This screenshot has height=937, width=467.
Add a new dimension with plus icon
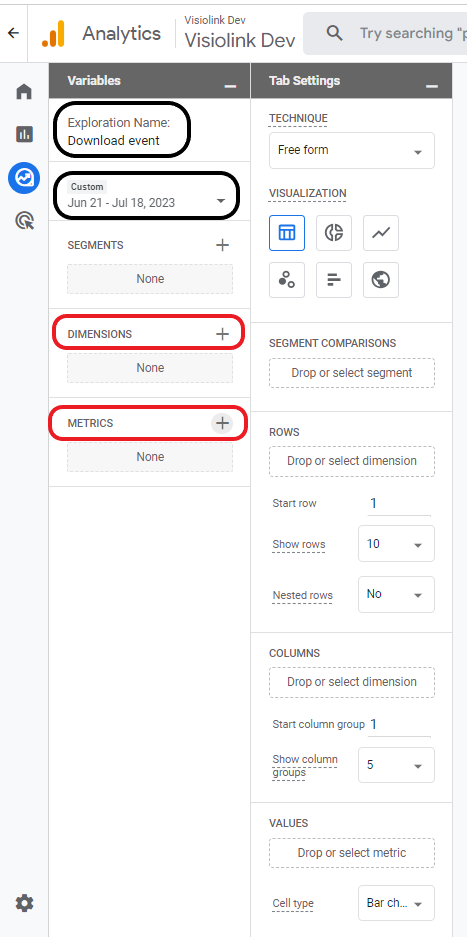pos(222,334)
